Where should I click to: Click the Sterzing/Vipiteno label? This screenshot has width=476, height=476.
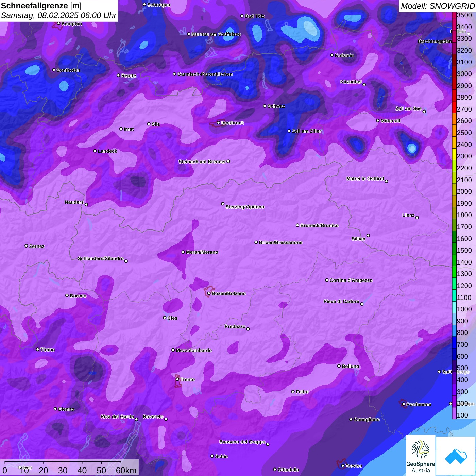coord(245,207)
